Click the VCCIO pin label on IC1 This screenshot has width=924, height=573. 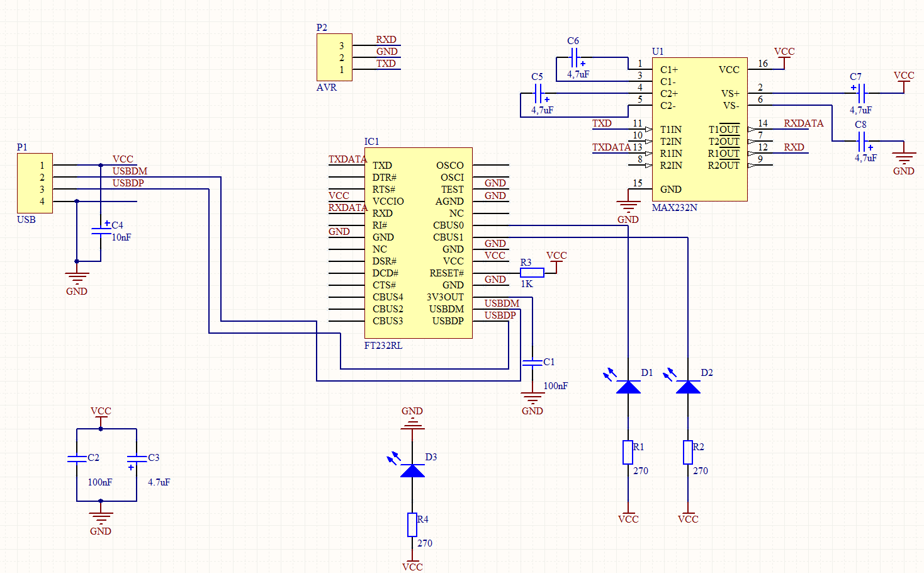click(x=388, y=201)
